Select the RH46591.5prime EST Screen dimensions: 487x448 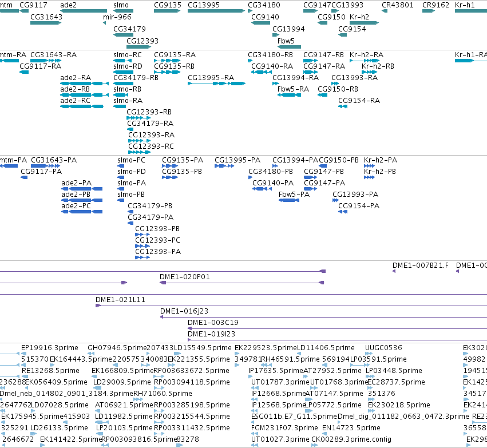(x=267, y=365)
